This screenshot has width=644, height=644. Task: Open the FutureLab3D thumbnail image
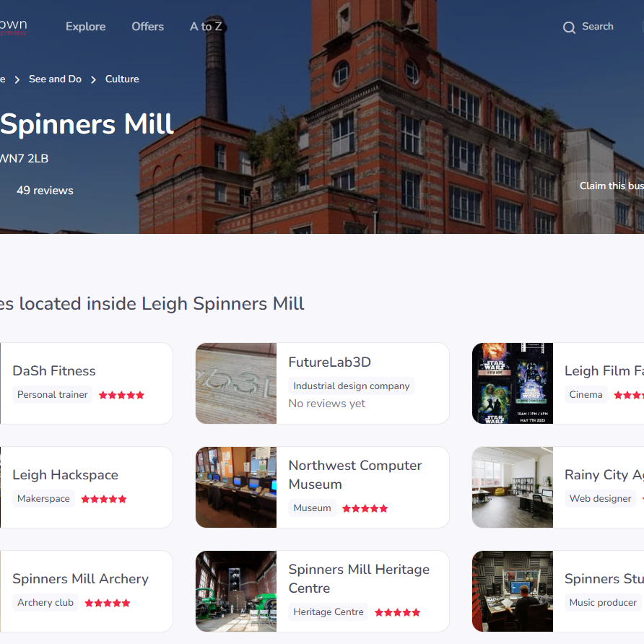pyautogui.click(x=236, y=383)
